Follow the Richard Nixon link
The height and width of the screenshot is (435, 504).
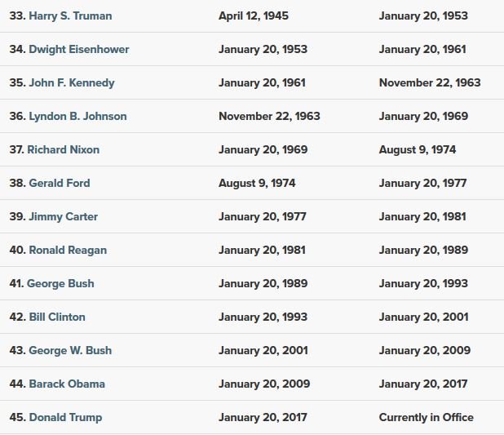click(x=64, y=149)
